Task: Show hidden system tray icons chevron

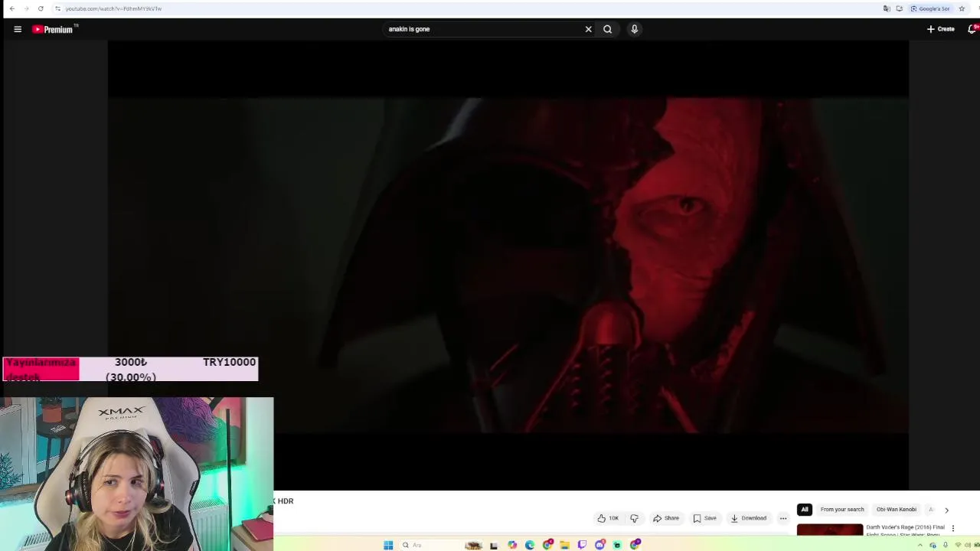Action: [x=920, y=545]
